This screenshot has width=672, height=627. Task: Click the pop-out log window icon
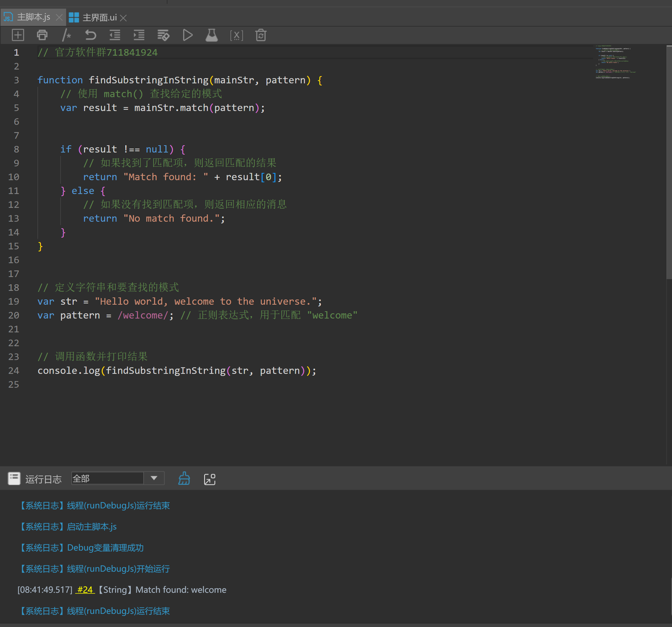pos(210,479)
